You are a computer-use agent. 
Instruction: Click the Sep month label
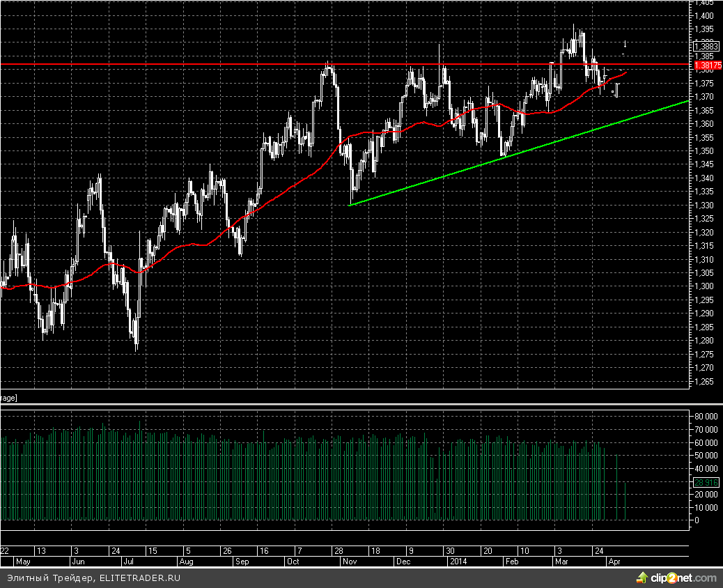(242, 560)
